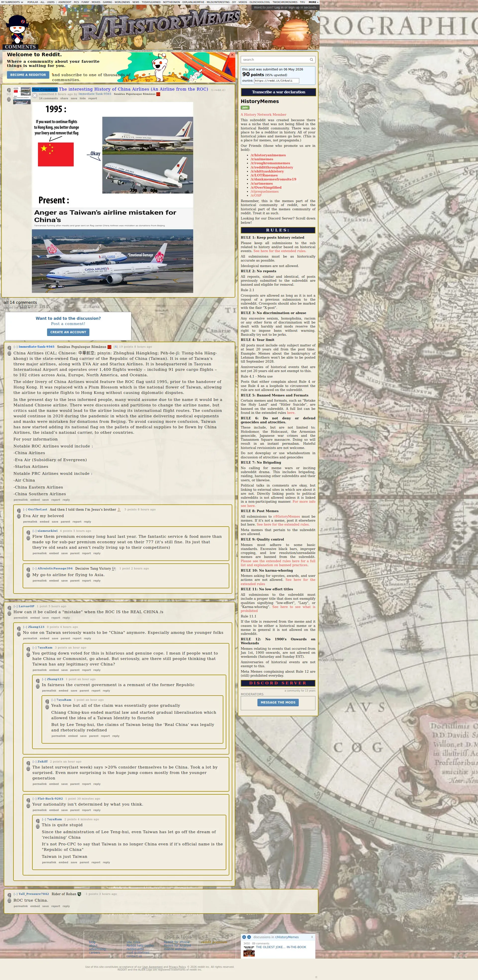Select WORLDNEWS in the top bar

point(122,2)
